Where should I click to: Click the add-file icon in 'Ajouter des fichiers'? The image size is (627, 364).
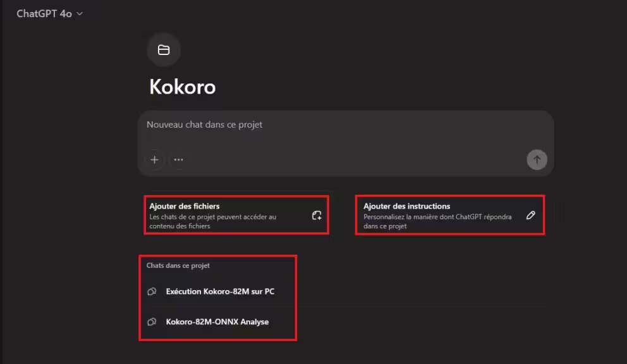(x=317, y=215)
